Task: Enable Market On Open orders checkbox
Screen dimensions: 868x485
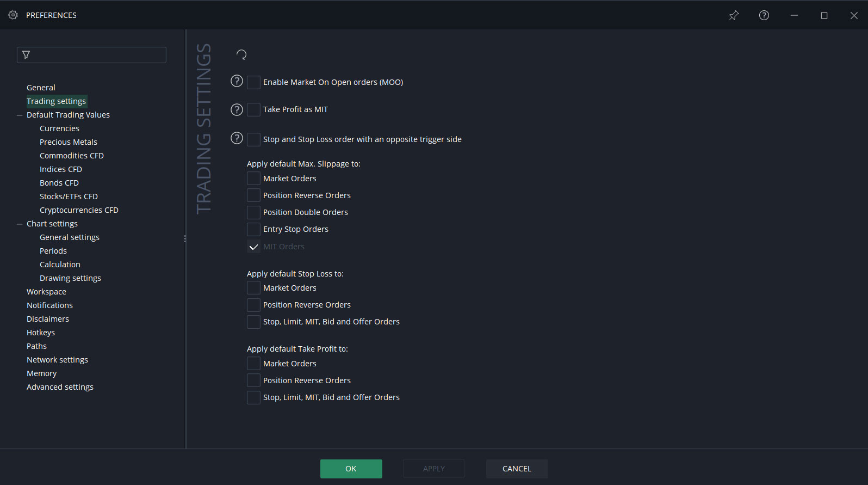Action: [x=253, y=82]
